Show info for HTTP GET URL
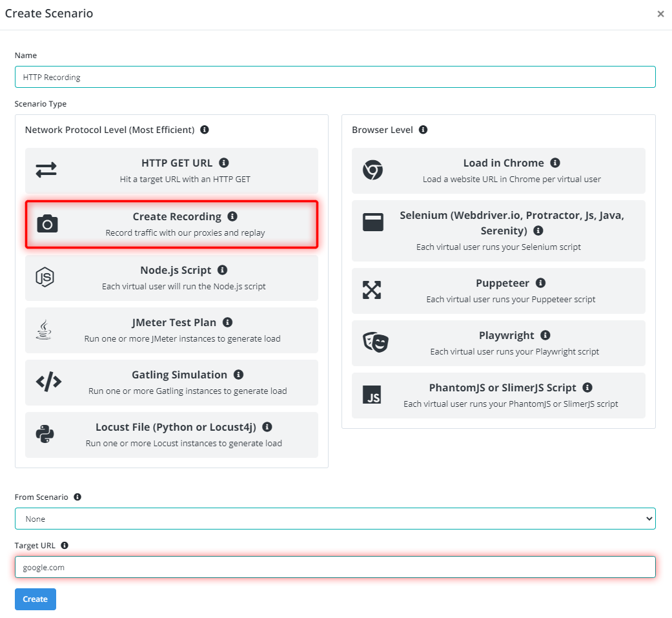The height and width of the screenshot is (618, 672). (x=224, y=163)
